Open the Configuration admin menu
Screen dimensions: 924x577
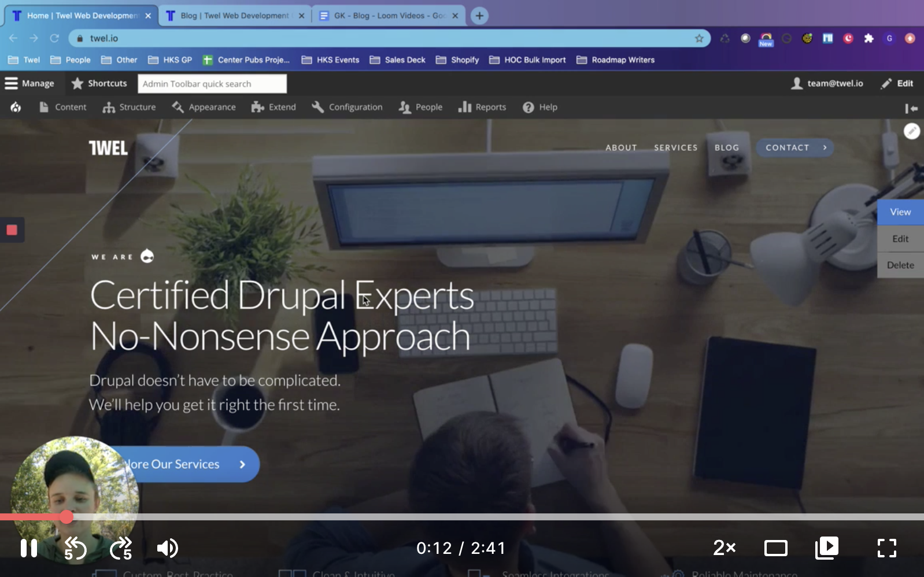347,107
